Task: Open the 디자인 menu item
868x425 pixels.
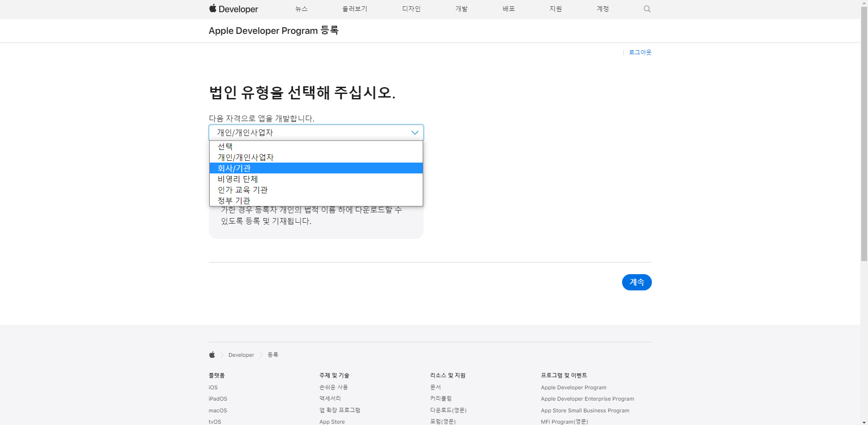Action: tap(411, 9)
